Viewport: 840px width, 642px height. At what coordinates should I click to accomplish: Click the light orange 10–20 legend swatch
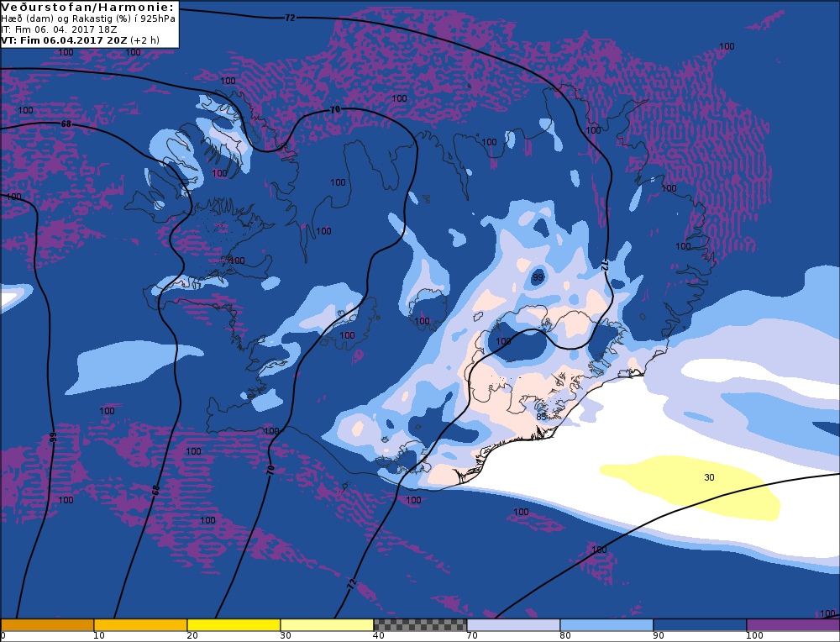pyautogui.click(x=140, y=625)
